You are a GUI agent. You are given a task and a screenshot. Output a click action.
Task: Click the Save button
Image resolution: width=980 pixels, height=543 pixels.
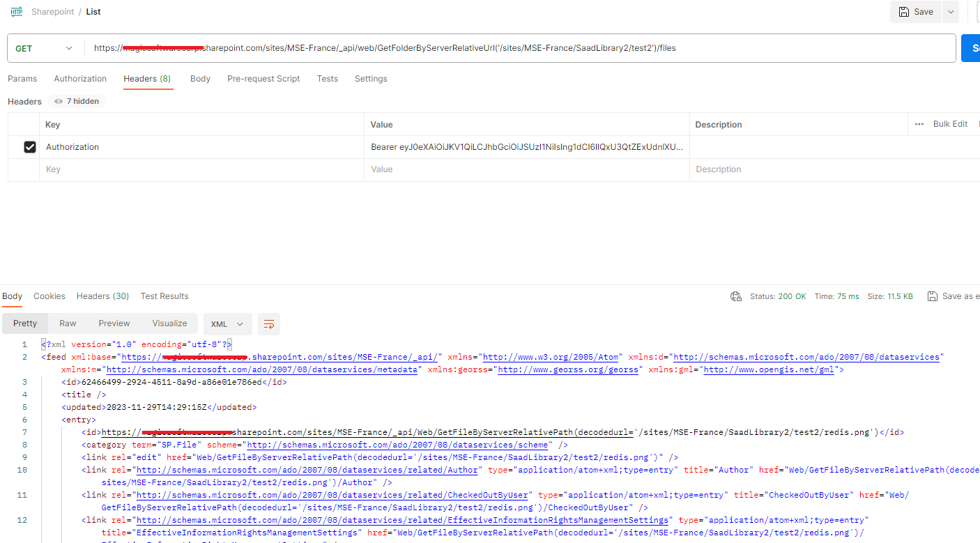click(916, 12)
